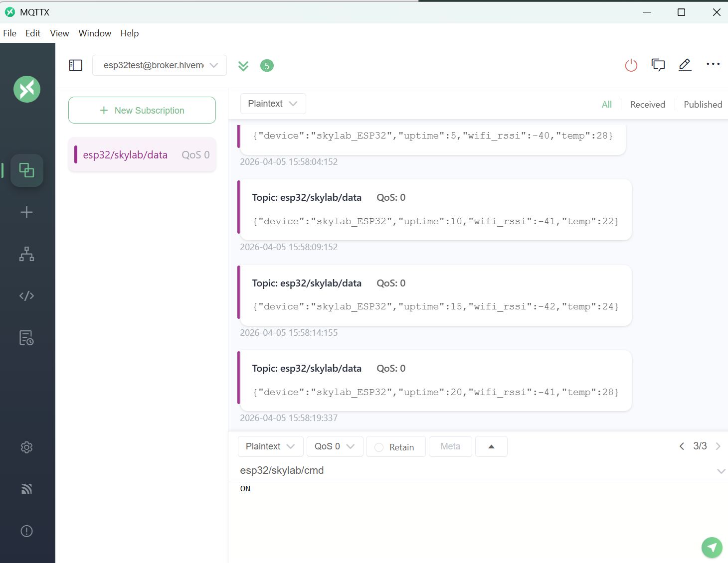Click timestamp 2026-04-05 15:58:04:152
The width and height of the screenshot is (728, 563).
coord(289,162)
